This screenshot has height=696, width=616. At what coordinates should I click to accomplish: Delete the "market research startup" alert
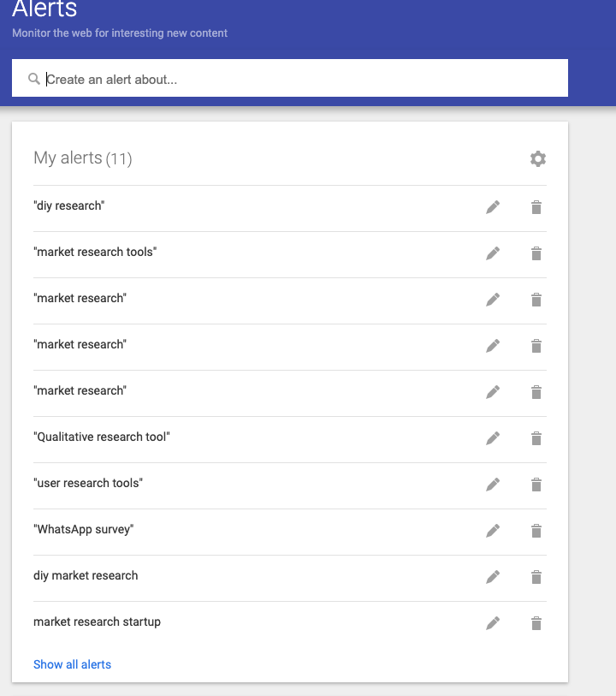[x=536, y=623]
